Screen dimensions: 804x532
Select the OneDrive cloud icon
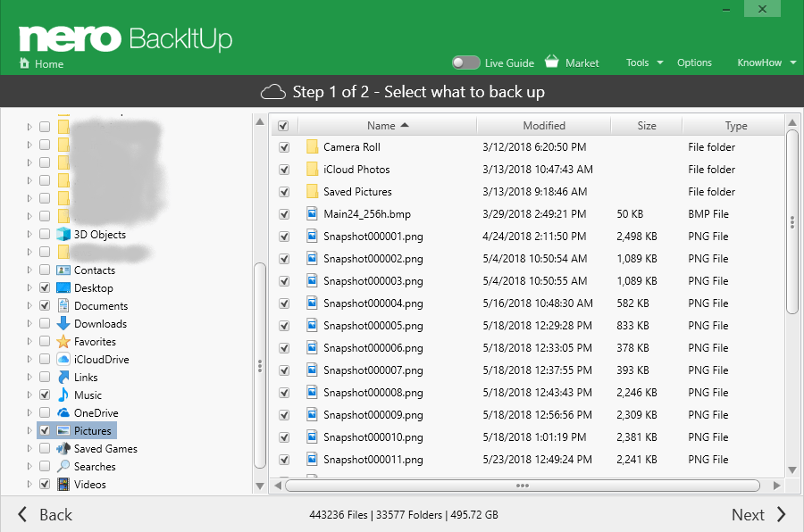(x=63, y=412)
